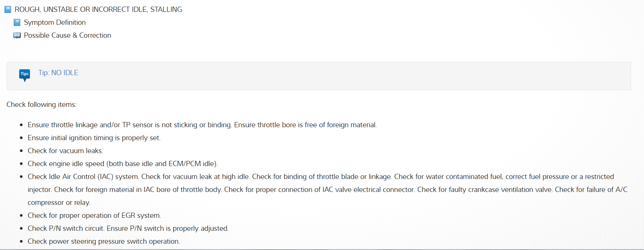
Task: Click the open-book icon beside Possible Cause
Action: click(17, 36)
